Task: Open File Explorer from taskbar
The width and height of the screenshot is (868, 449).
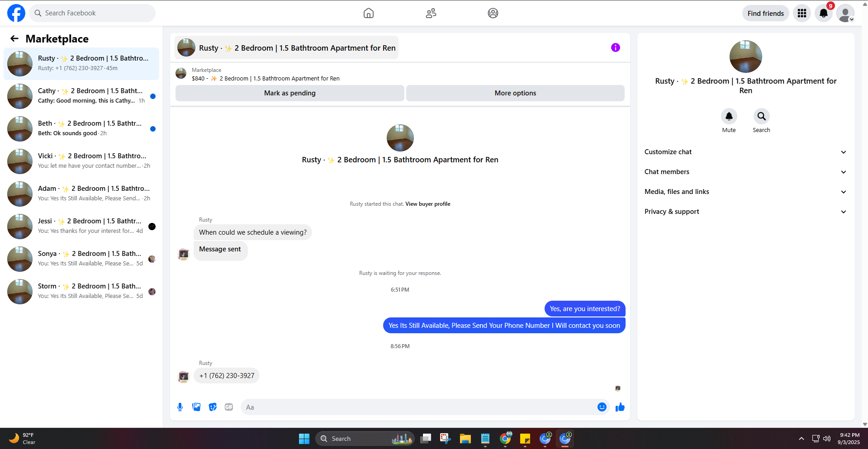Action: (465, 439)
